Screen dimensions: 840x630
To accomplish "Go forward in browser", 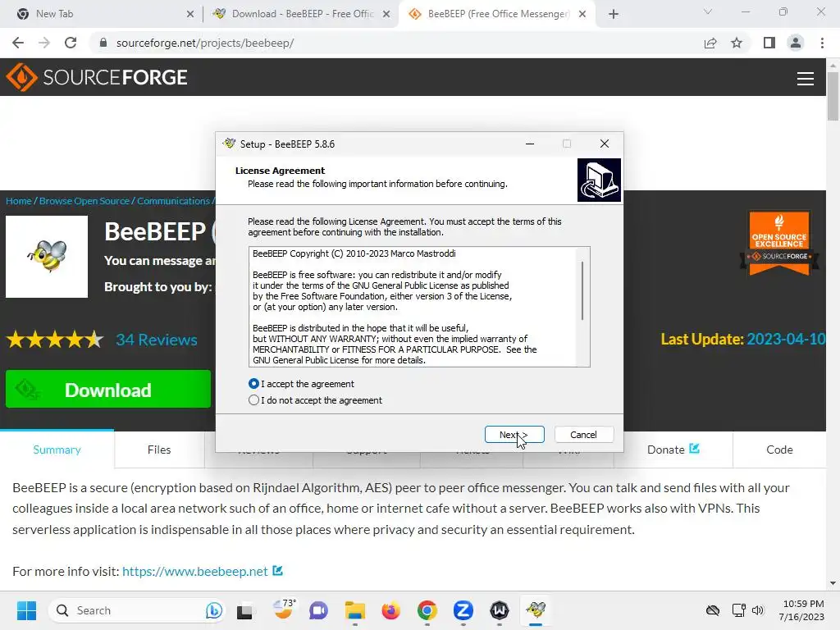I will click(44, 43).
